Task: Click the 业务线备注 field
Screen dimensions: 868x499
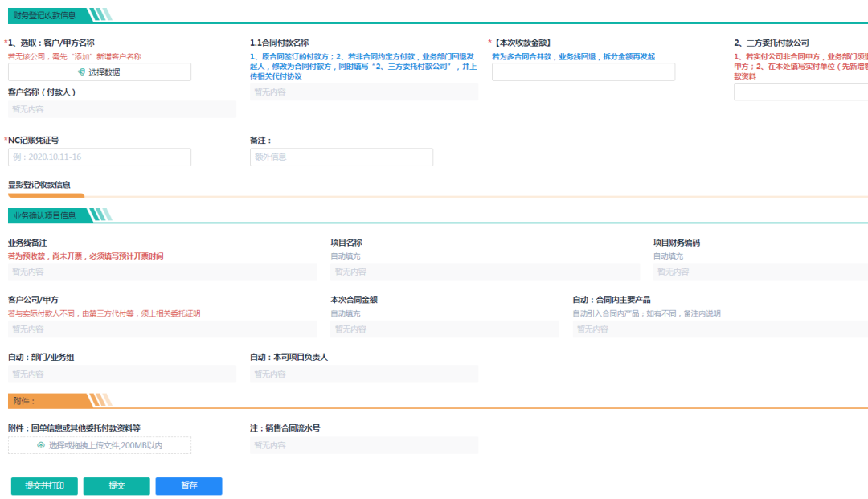Action: 162,272
